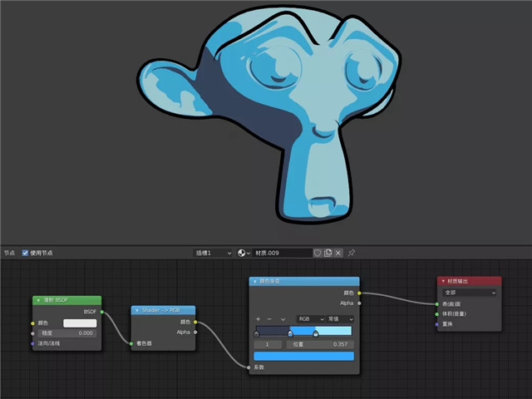The width and height of the screenshot is (532, 399).
Task: Remove the color stop with the minus button
Action: (x=269, y=319)
